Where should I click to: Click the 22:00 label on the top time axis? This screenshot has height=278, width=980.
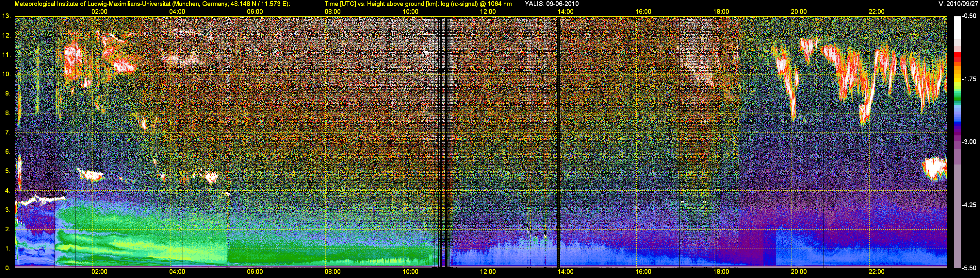[x=876, y=12]
